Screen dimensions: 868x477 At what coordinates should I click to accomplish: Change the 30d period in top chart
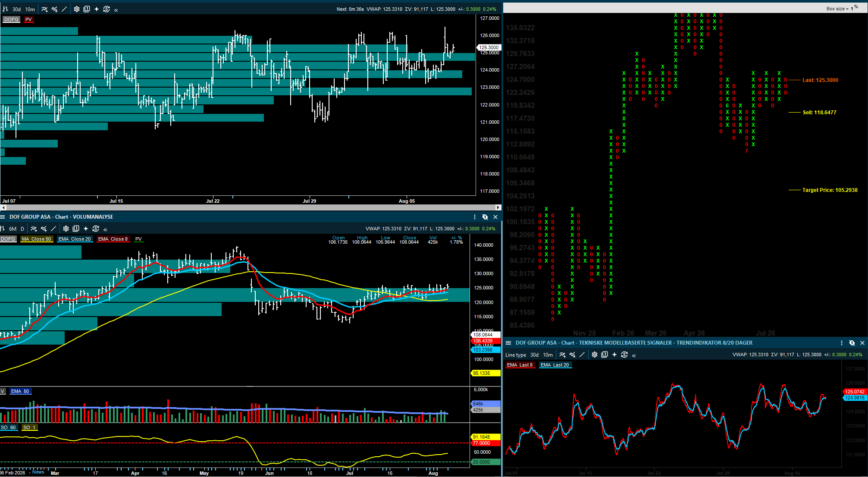coord(16,9)
